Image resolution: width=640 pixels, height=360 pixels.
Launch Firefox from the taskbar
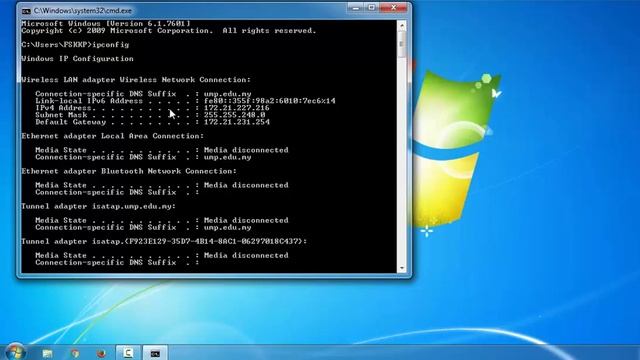pyautogui.click(x=101, y=353)
